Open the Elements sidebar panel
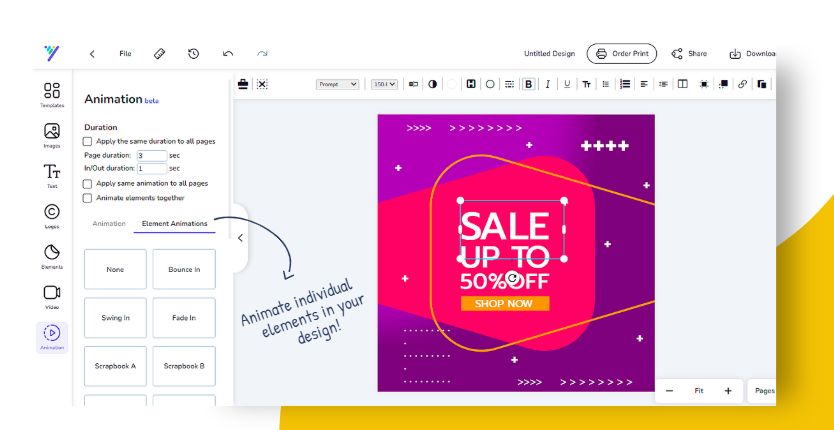Screen dimensions: 834x430 52,257
